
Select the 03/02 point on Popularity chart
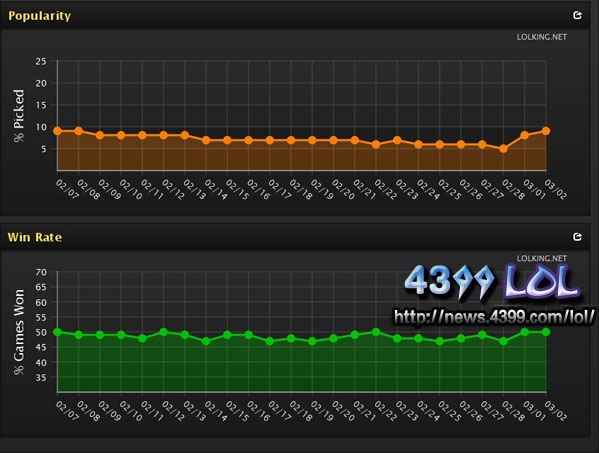click(546, 131)
